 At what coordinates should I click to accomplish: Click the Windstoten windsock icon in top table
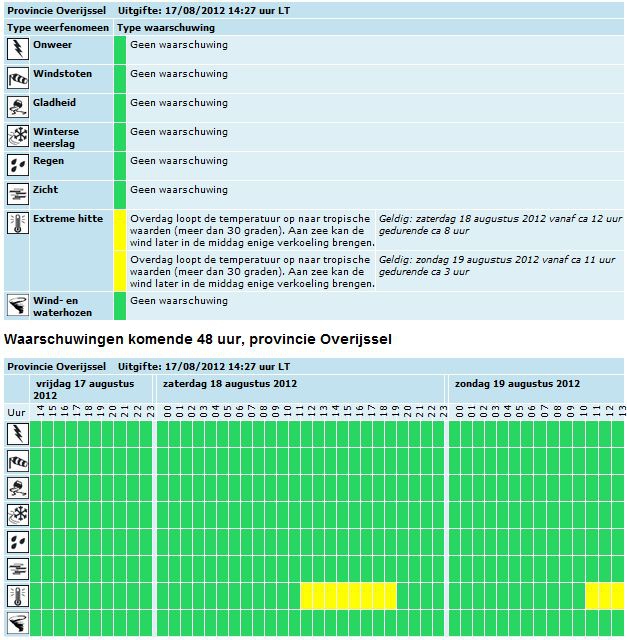click(x=18, y=78)
